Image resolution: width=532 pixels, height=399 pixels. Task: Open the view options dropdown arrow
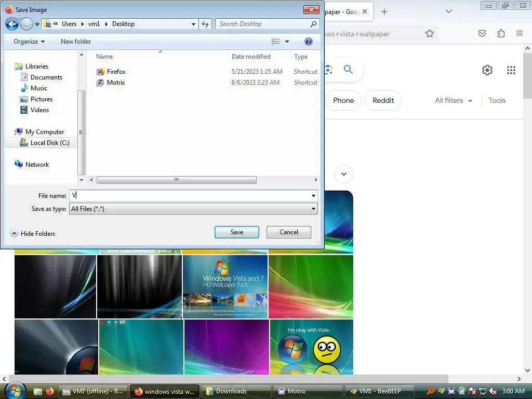pos(287,42)
